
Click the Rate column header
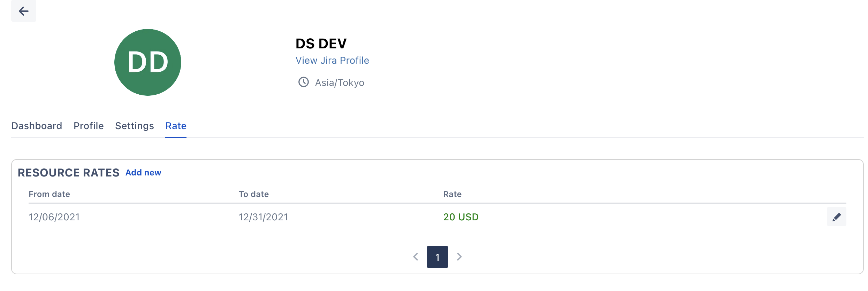click(452, 194)
